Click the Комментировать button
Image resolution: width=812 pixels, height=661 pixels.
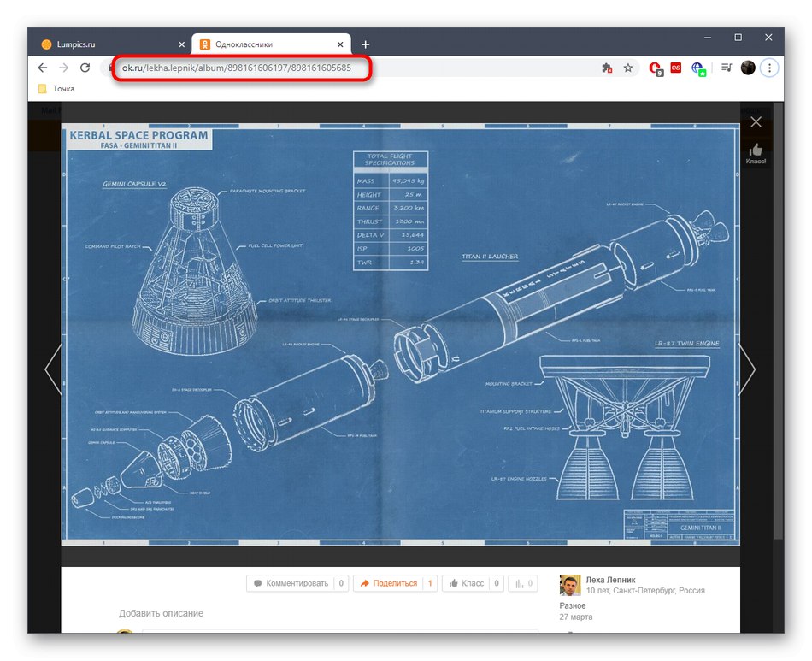click(297, 583)
